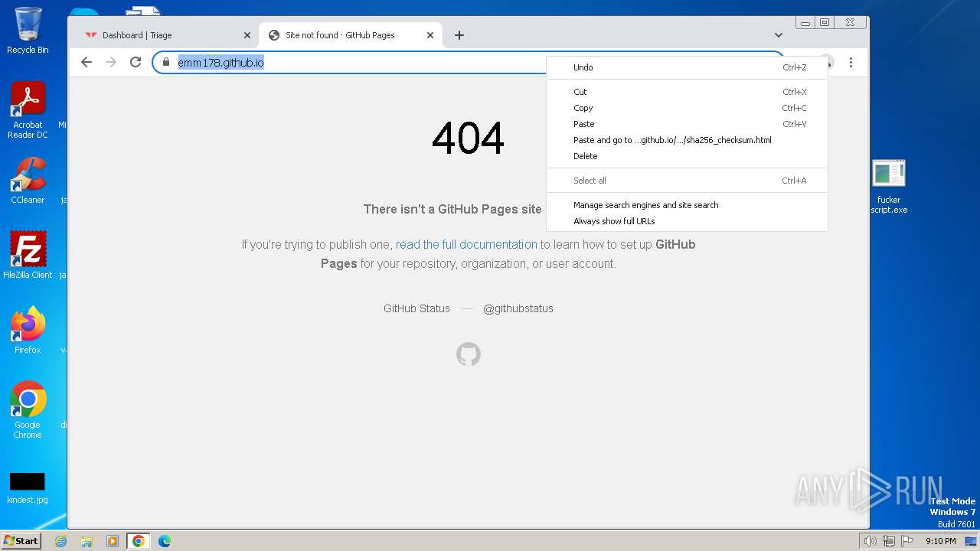This screenshot has height=551, width=980.
Task: Click the Action Center flag icon
Action: pos(907,541)
